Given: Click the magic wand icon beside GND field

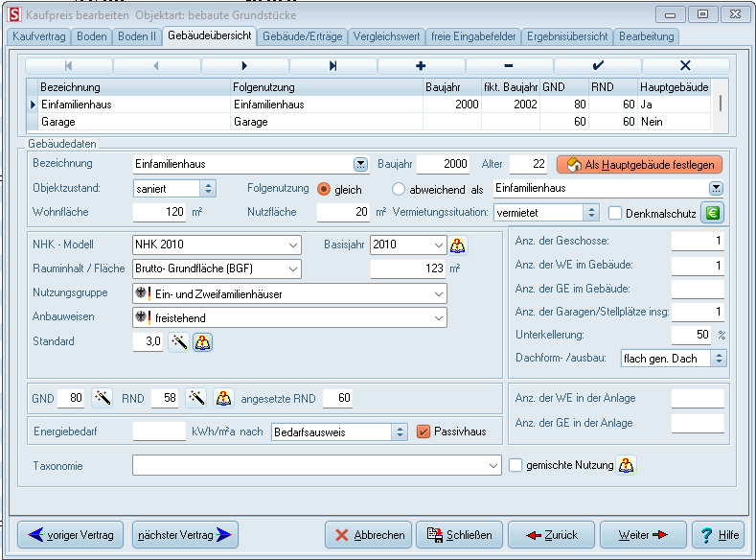Looking at the screenshot, I should click(x=103, y=397).
